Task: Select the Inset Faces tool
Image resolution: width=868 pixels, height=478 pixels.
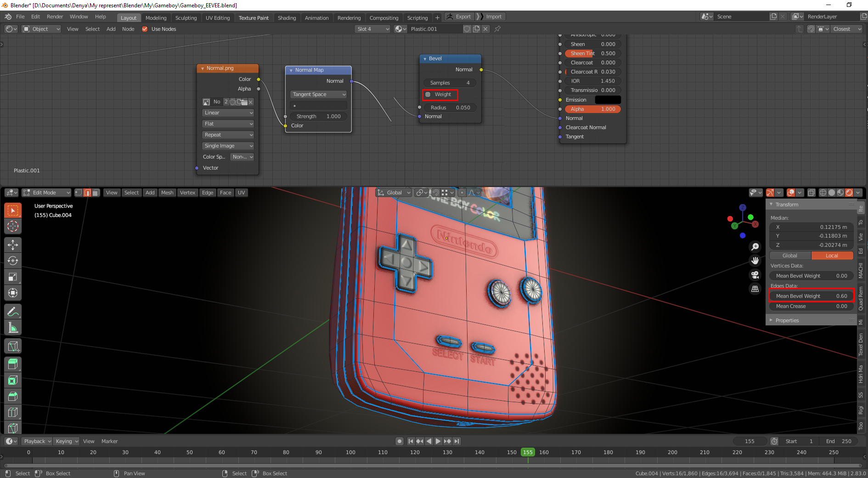Action: tap(13, 381)
